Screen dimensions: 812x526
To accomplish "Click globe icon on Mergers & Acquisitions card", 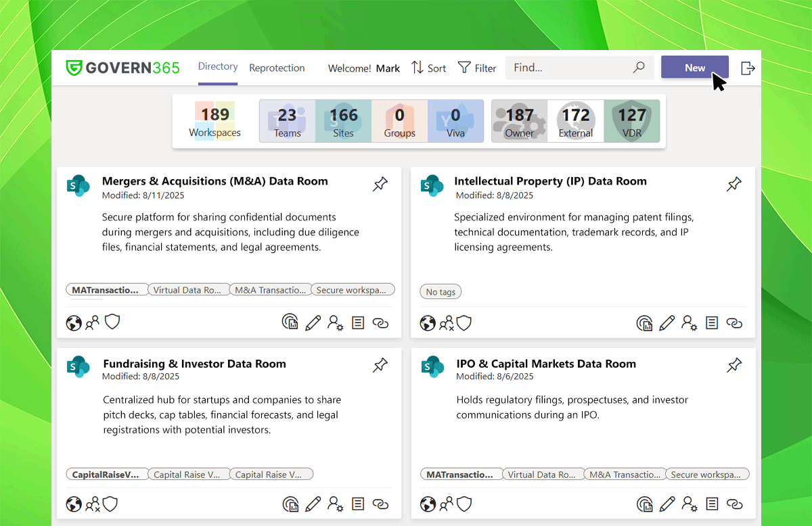I will (74, 323).
